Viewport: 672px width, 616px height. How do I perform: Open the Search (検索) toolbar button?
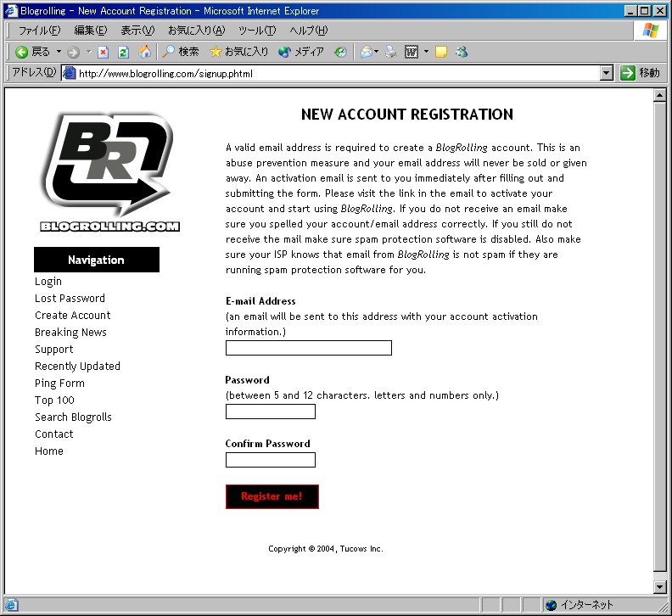pos(180,52)
